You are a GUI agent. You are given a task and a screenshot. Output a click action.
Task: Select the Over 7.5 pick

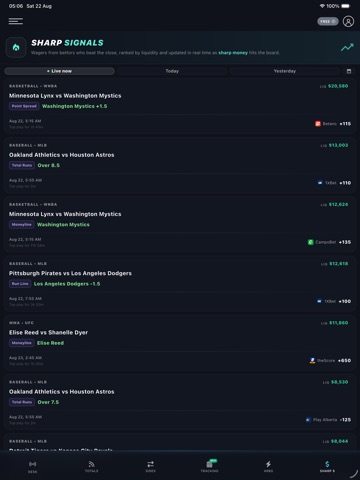(48, 402)
